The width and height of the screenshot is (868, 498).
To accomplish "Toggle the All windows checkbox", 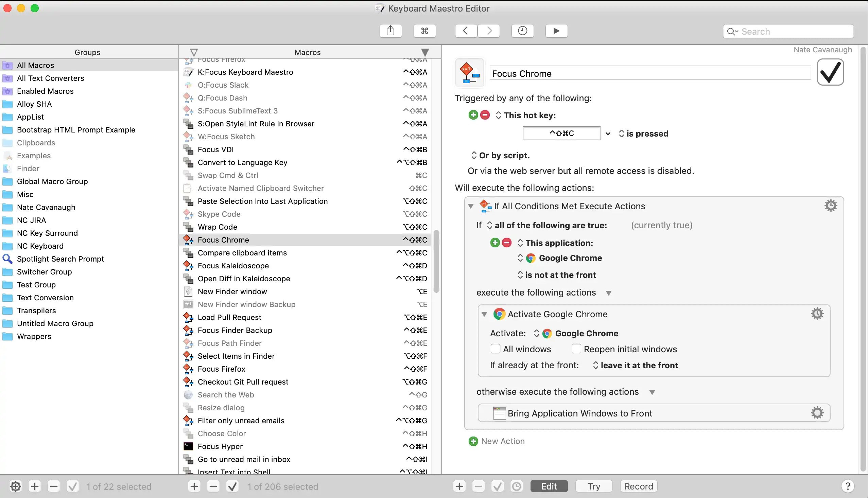I will point(495,349).
